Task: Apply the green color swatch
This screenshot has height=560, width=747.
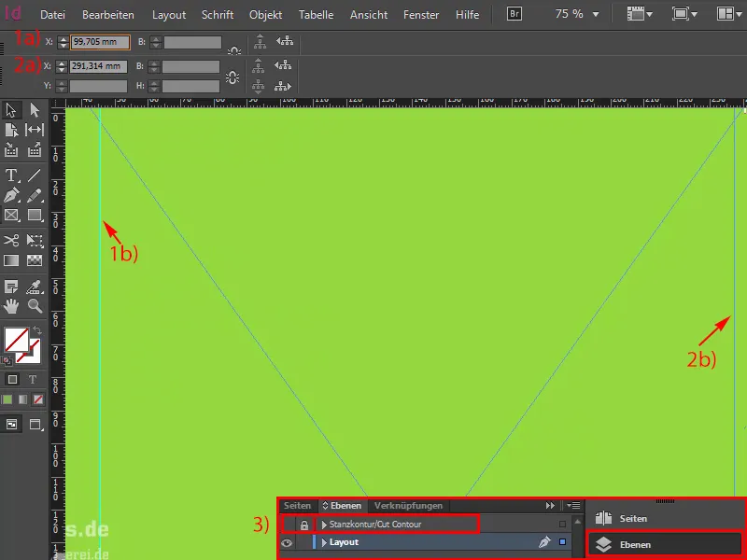Action: click(x=7, y=399)
